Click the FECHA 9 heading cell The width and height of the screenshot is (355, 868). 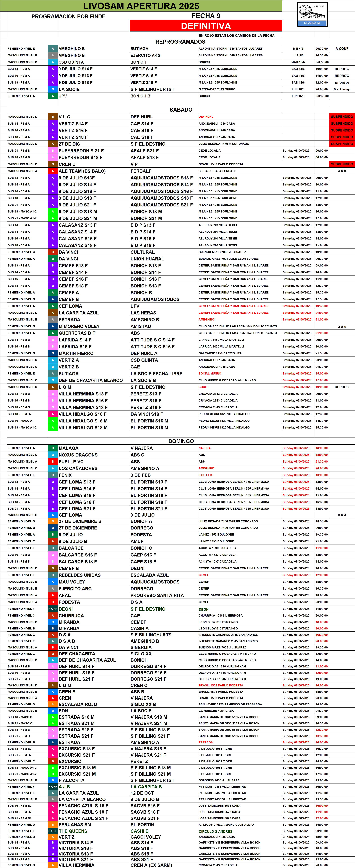pyautogui.click(x=206, y=16)
